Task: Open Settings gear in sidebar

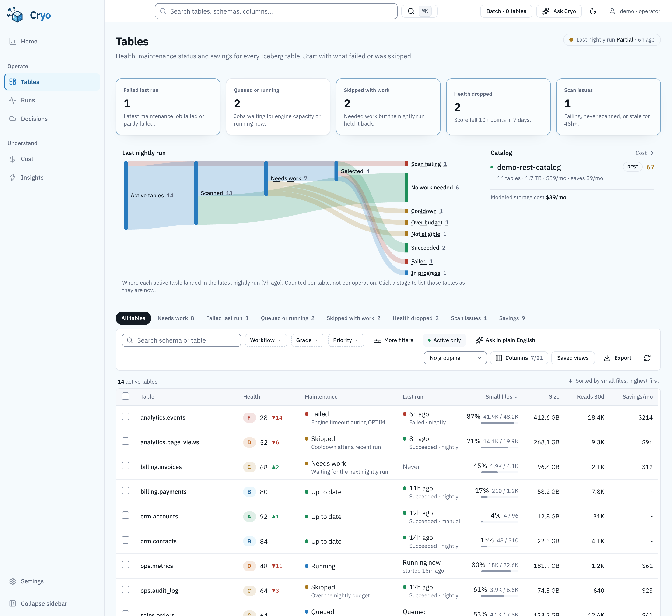Action: 13,581
